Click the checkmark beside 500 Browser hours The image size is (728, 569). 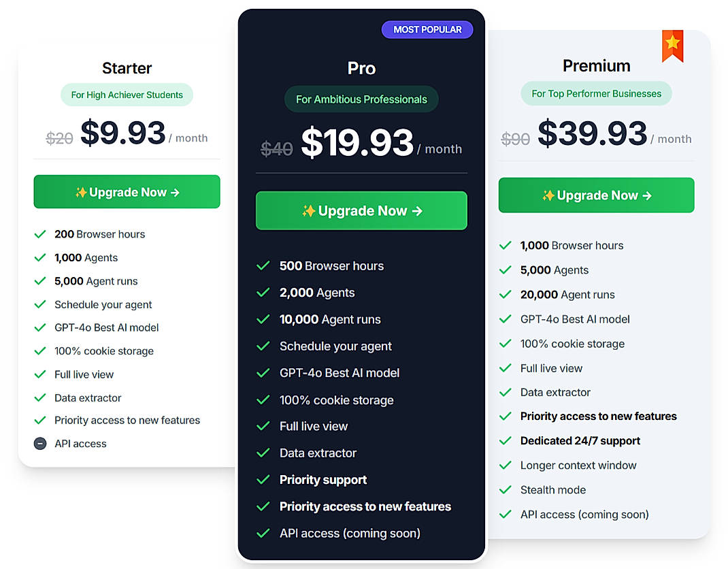coord(263,265)
